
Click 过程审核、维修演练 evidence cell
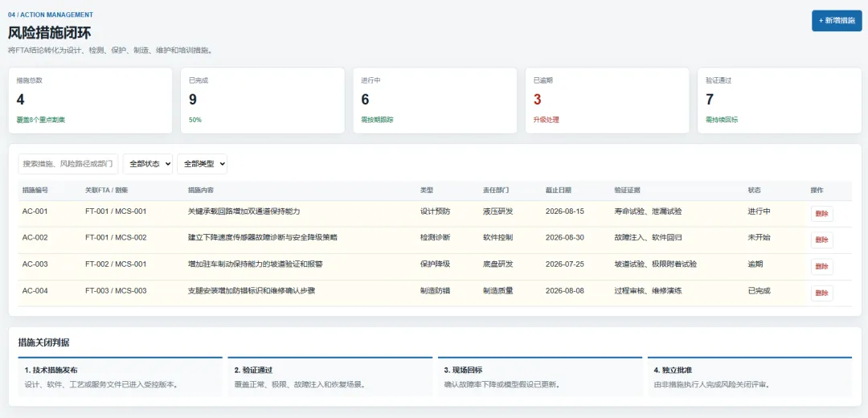coord(648,291)
